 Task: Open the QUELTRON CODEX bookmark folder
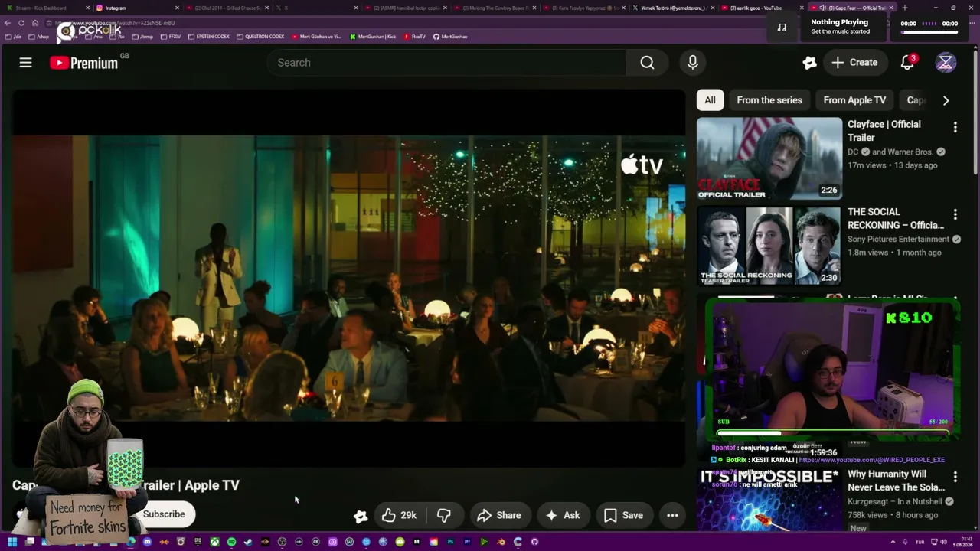point(260,37)
